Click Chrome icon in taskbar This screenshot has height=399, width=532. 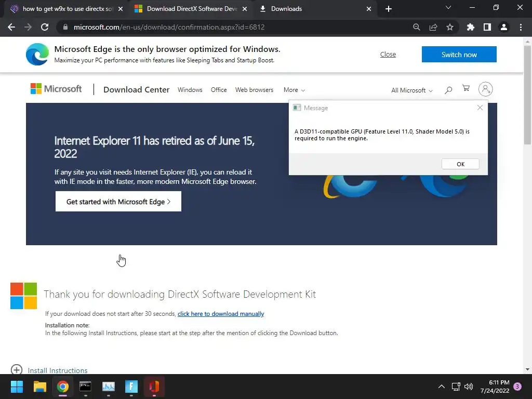pos(62,387)
